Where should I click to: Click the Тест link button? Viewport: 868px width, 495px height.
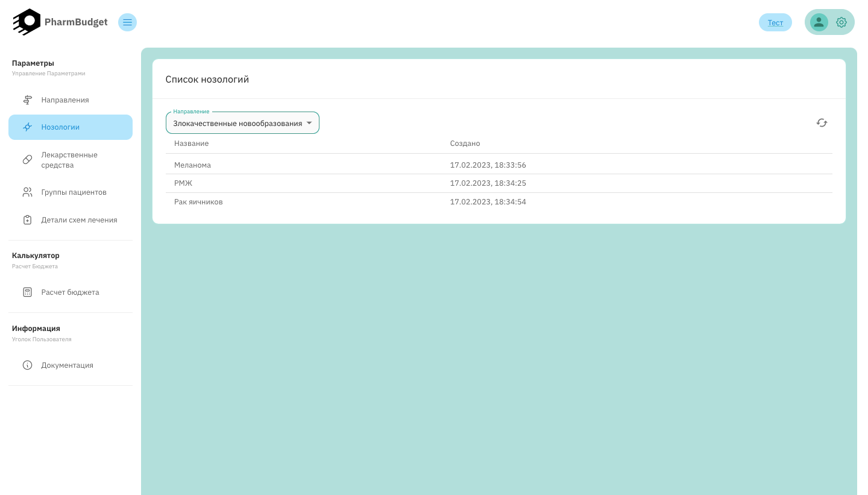coord(775,22)
